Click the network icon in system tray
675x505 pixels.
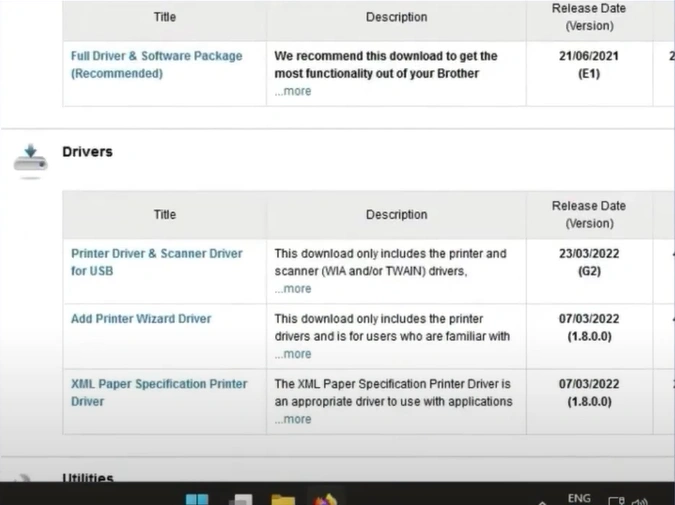pos(617,500)
